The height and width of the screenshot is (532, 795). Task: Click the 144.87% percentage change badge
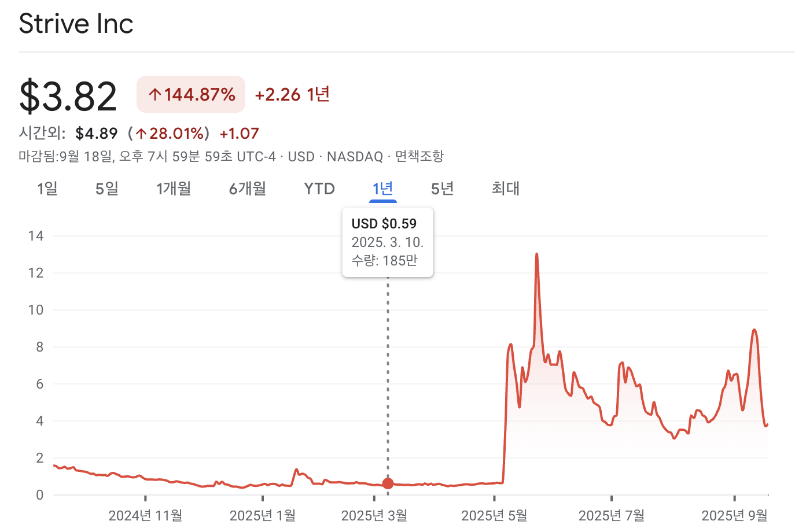pos(191,94)
